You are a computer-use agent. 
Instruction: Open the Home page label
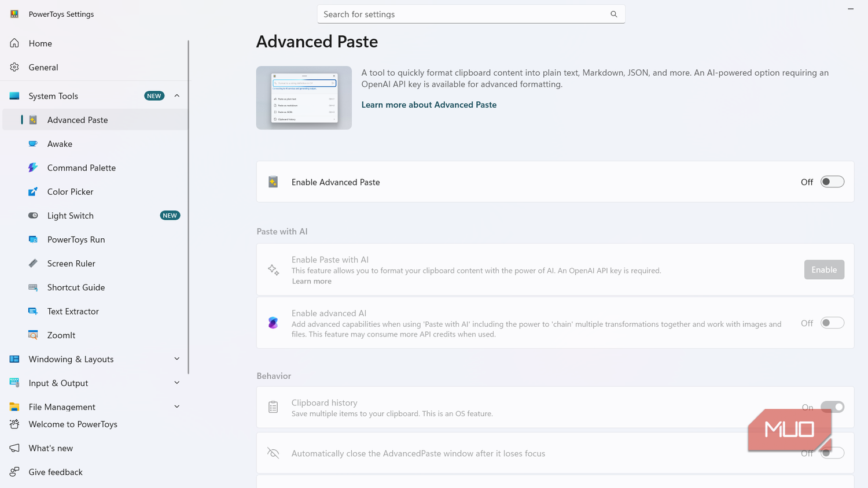41,43
